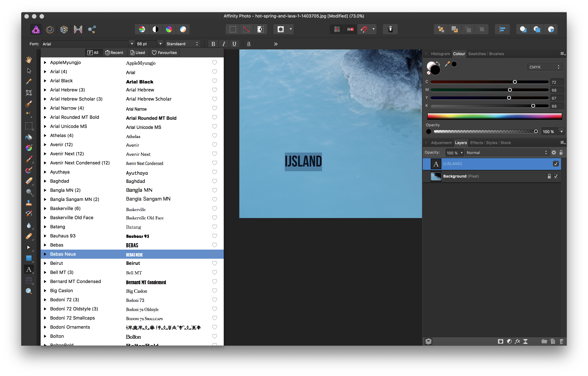The image size is (588, 376).
Task: Open the Effects panel tab
Action: tap(476, 143)
